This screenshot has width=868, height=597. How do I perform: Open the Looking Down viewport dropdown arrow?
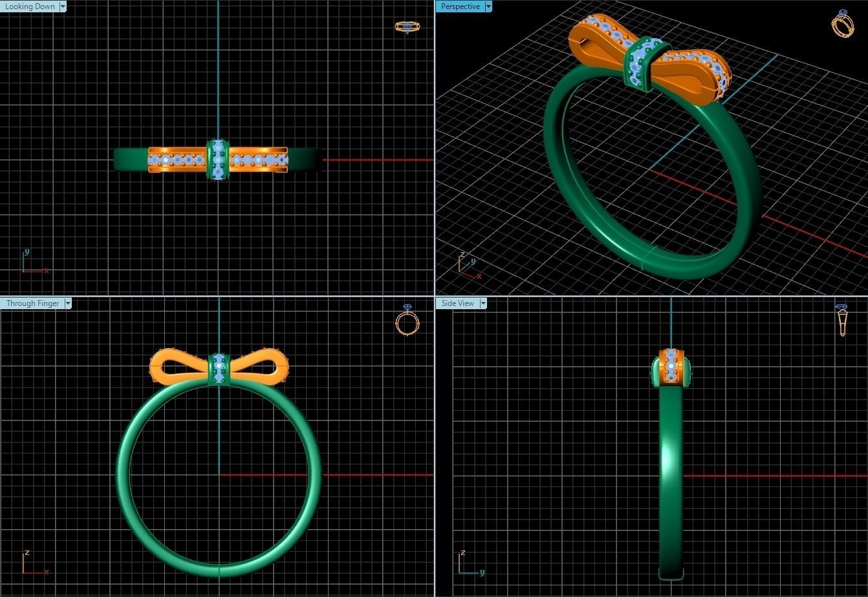(x=63, y=6)
